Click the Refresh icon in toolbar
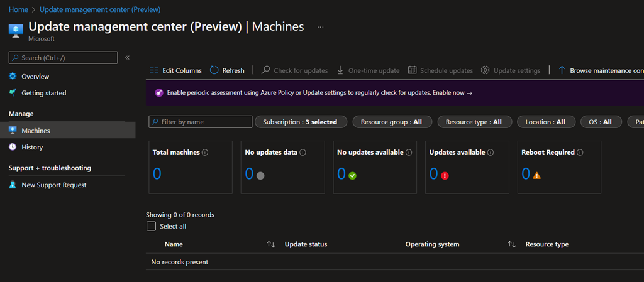 (214, 70)
